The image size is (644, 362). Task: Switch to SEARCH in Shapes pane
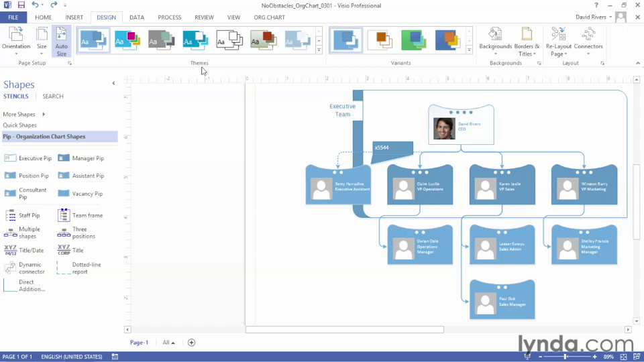click(53, 96)
